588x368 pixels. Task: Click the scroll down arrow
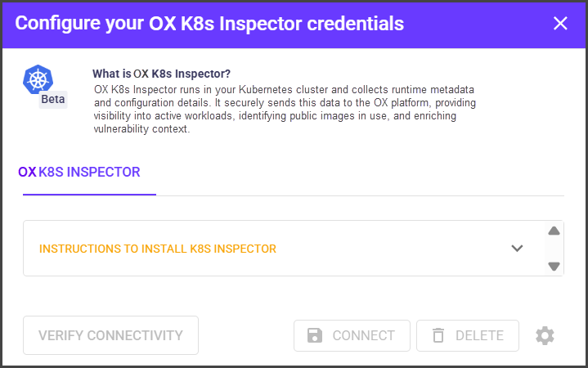(x=554, y=266)
